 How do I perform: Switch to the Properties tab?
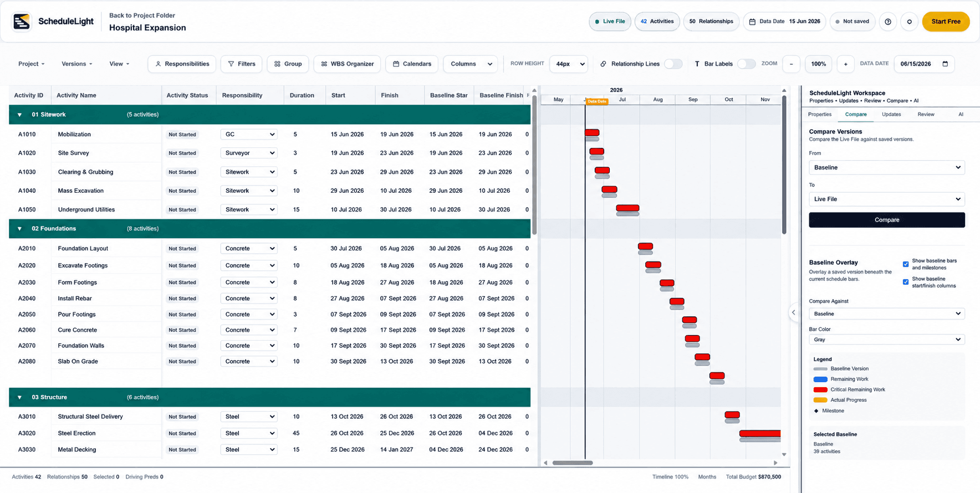click(x=820, y=114)
